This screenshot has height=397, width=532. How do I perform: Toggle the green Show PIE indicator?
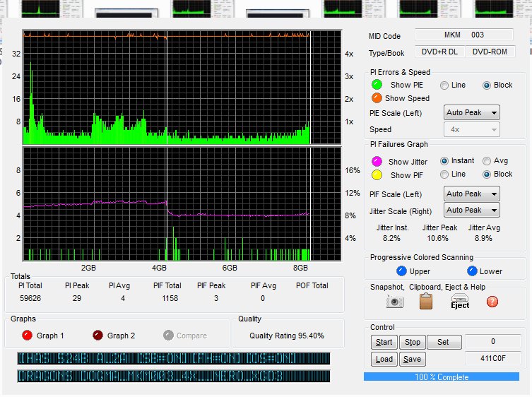click(377, 85)
